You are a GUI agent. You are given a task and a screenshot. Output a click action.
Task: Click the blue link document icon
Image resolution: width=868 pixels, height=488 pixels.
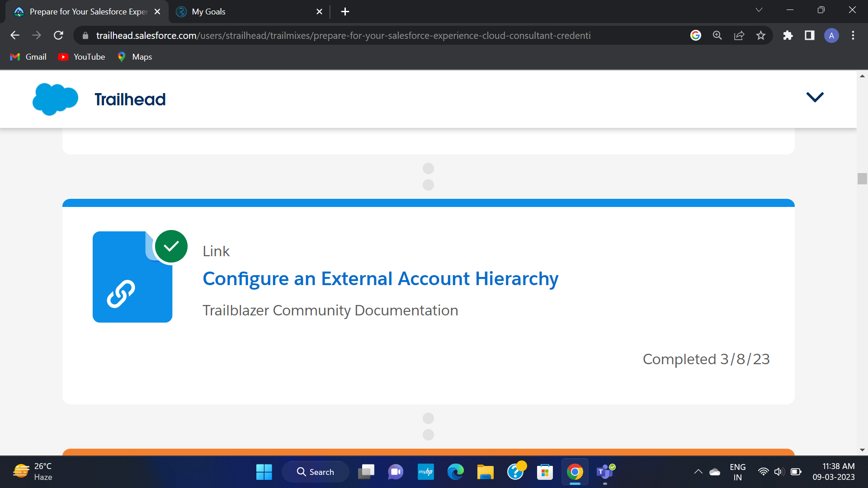132,277
